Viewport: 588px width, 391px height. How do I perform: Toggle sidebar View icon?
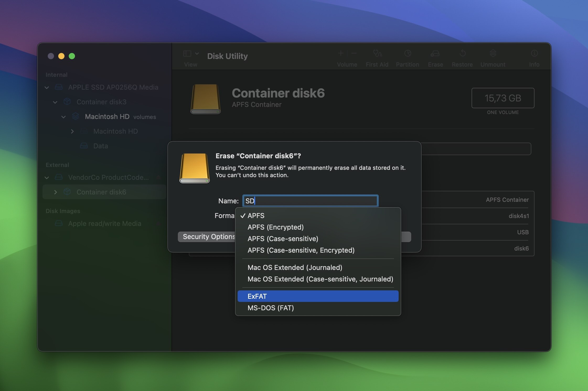pos(187,54)
